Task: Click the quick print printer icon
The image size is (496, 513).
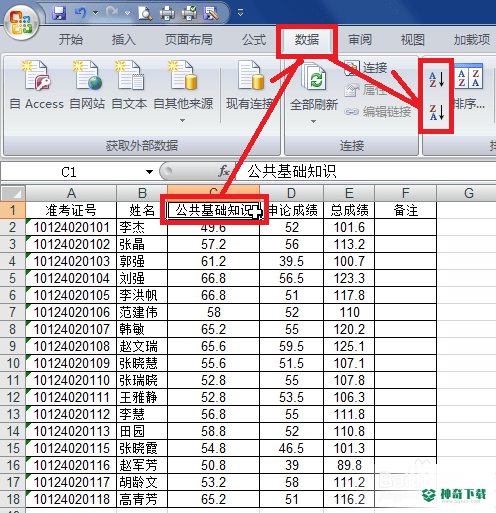Action: click(167, 13)
